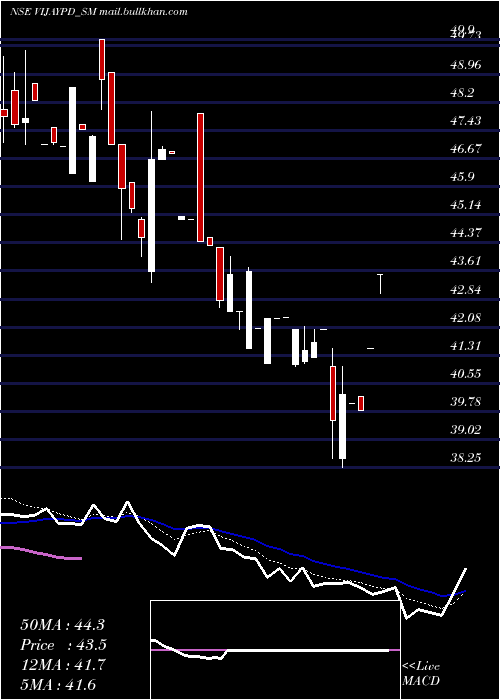Click the 41.31 price axis label
The width and height of the screenshot is (500, 700).
pyautogui.click(x=466, y=346)
